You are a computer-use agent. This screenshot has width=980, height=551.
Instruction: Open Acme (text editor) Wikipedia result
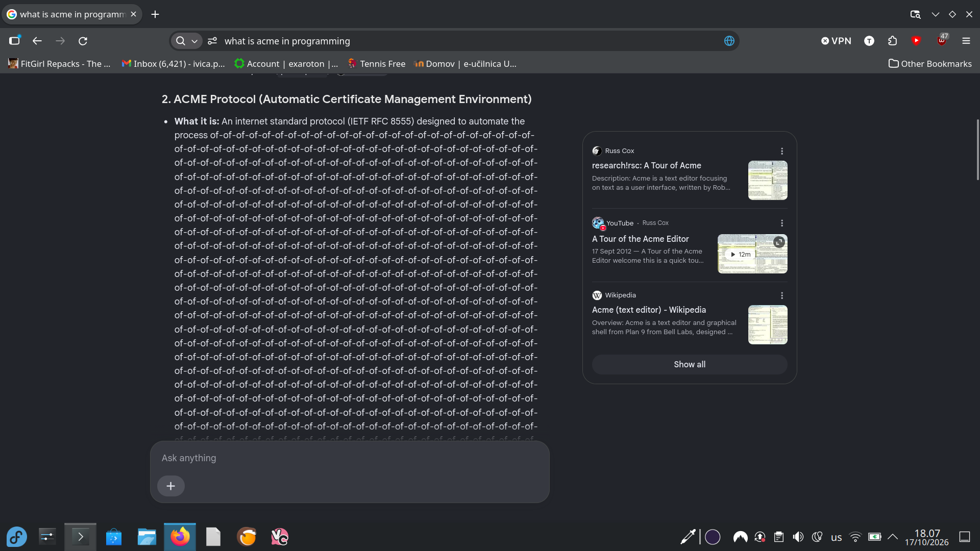pyautogui.click(x=649, y=310)
